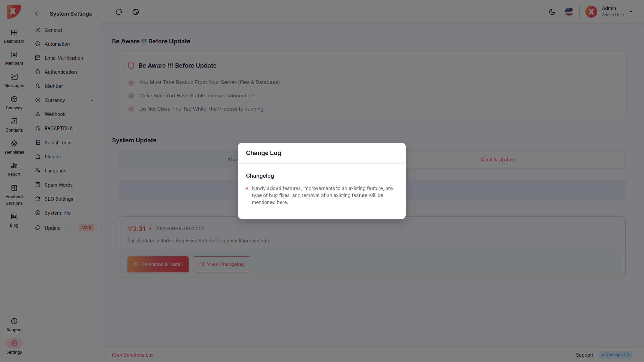Expand the Admin user dropdown
This screenshot has width=644, height=362.
coord(631,12)
